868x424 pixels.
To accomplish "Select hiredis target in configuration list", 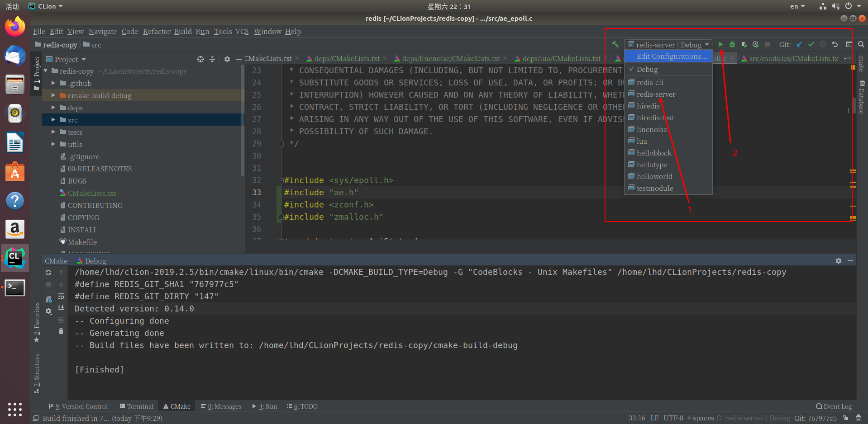I will pyautogui.click(x=668, y=106).
